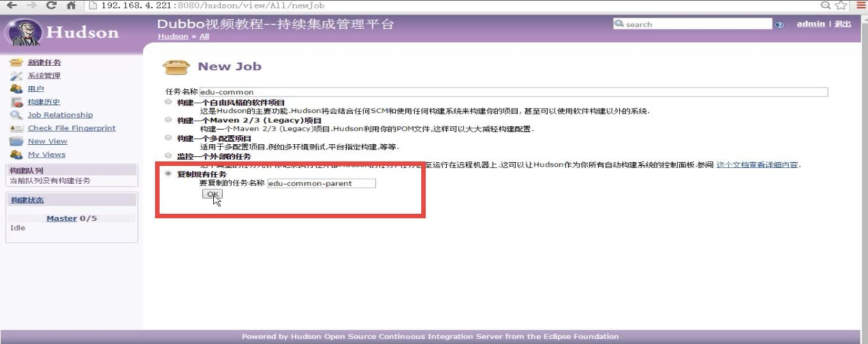This screenshot has height=344, width=868.
Task: Select 监控一个外部的任务 radio button
Action: [x=168, y=155]
